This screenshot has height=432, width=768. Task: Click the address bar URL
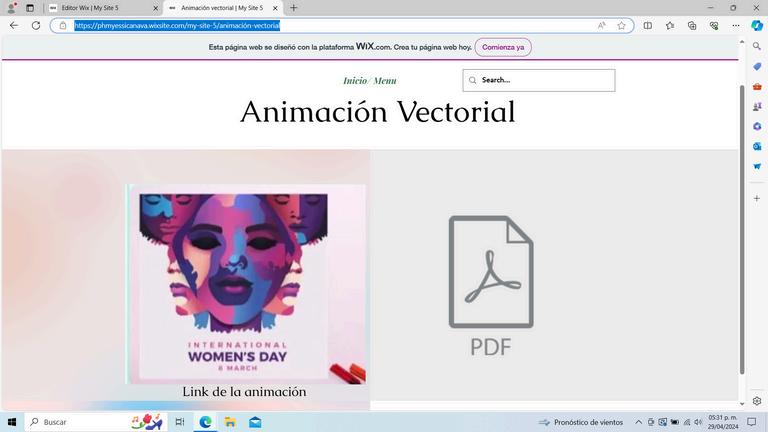[x=177, y=25]
